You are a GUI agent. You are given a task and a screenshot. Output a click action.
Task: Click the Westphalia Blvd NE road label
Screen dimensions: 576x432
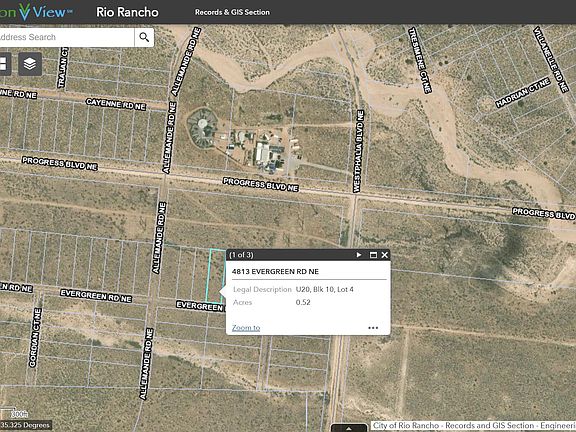359,151
